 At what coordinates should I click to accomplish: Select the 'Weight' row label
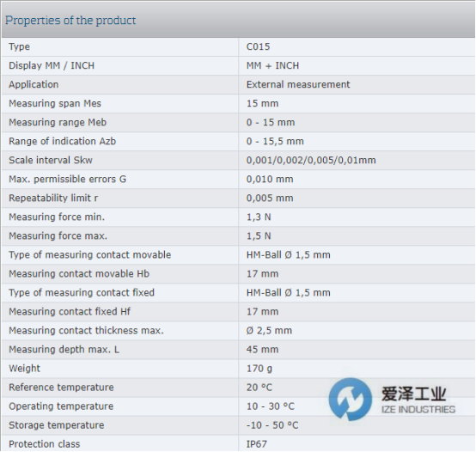[x=24, y=369]
